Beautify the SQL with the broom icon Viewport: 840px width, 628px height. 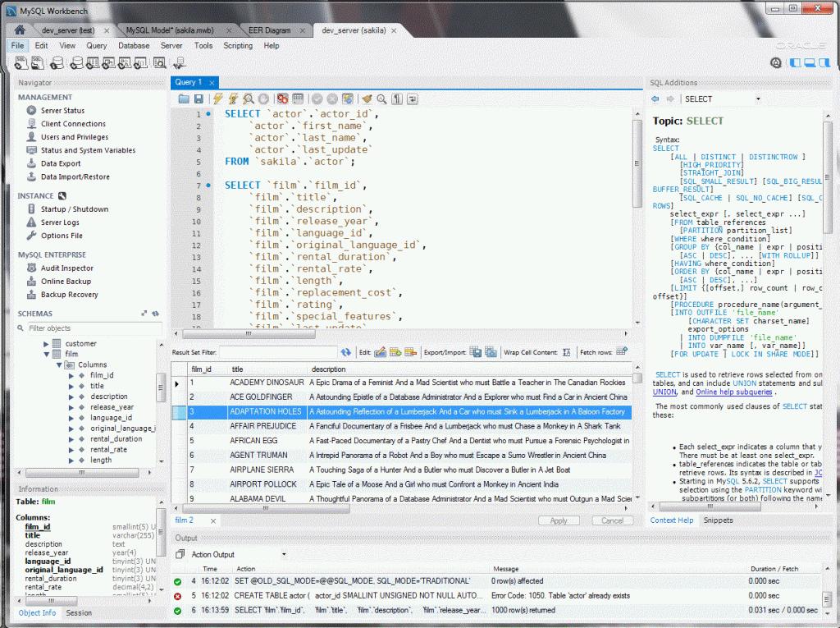click(367, 99)
